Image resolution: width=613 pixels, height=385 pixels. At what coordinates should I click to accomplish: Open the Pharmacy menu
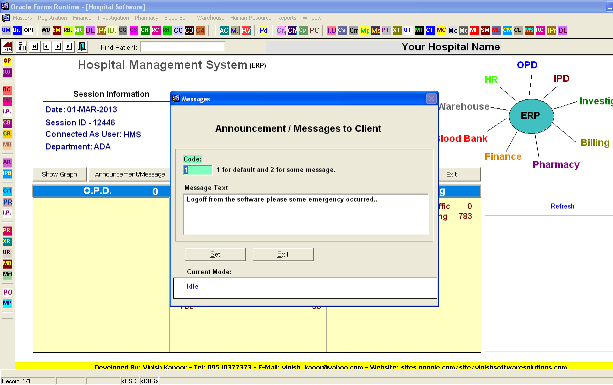146,18
